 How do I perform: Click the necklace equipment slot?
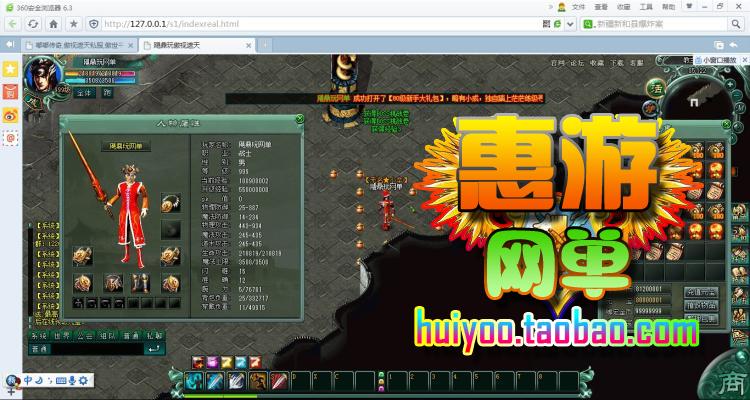pyautogui.click(x=171, y=203)
